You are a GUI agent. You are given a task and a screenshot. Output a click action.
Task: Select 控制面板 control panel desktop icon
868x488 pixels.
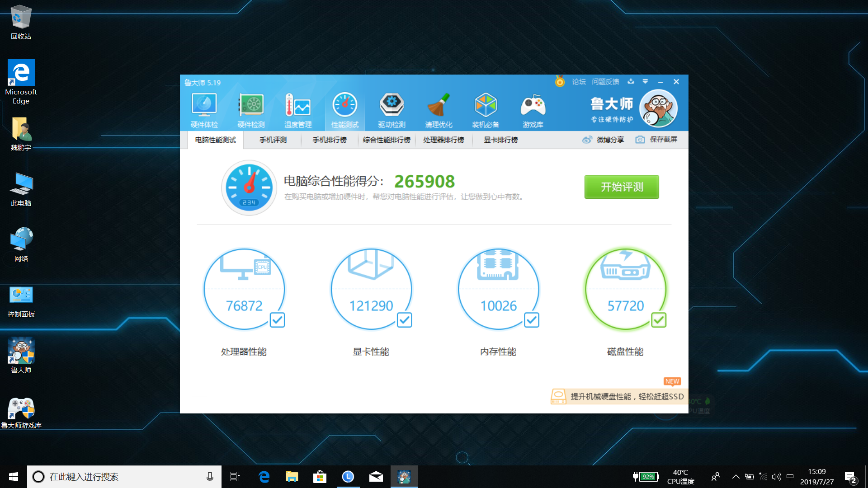[x=21, y=301]
